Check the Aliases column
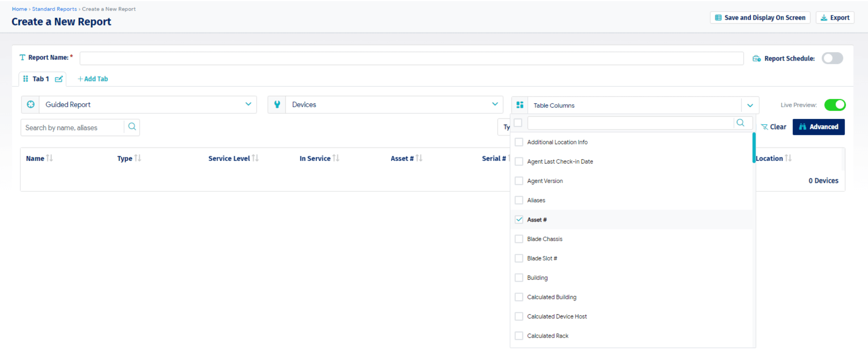 519,200
